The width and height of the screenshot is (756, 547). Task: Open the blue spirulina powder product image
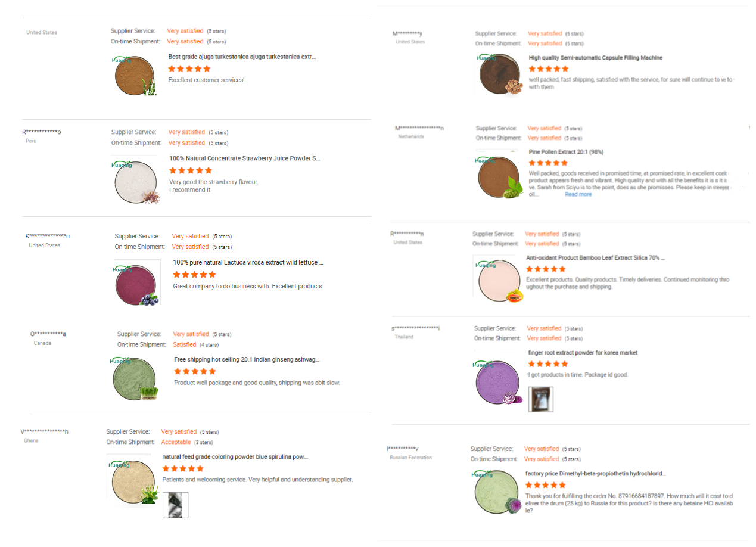pyautogui.click(x=129, y=481)
